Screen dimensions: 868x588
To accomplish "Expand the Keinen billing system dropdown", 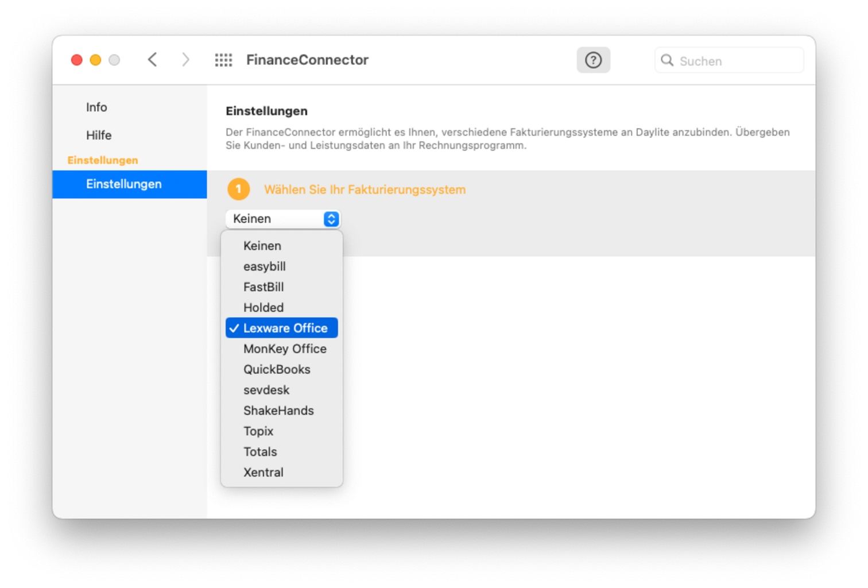I will [x=283, y=219].
